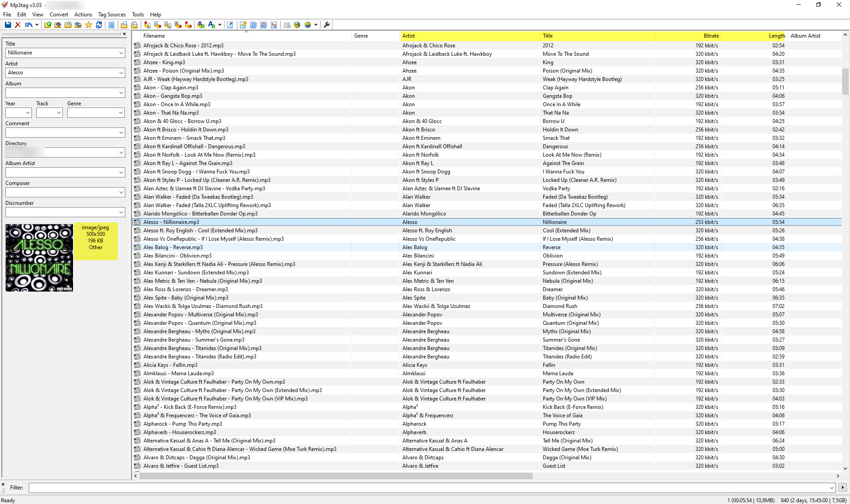Click the horizontal scrollbar under the file list

[336, 476]
